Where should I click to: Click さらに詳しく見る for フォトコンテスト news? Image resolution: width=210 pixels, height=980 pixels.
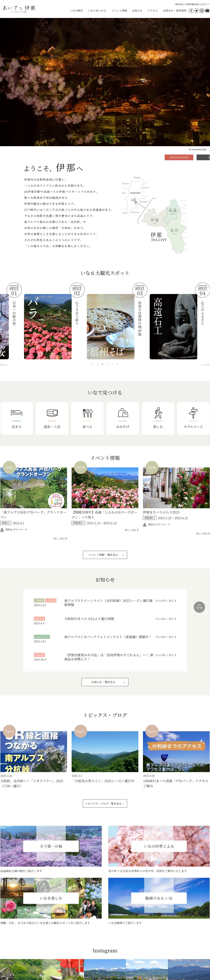coord(166,637)
